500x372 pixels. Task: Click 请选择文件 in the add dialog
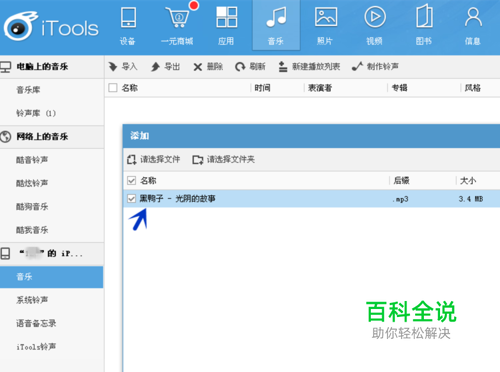click(x=154, y=160)
